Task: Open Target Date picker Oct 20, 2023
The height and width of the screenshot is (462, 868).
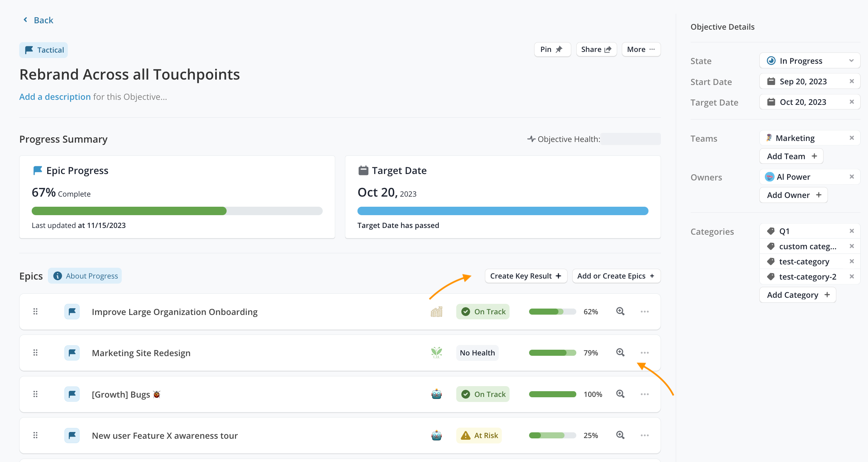Action: pos(803,102)
